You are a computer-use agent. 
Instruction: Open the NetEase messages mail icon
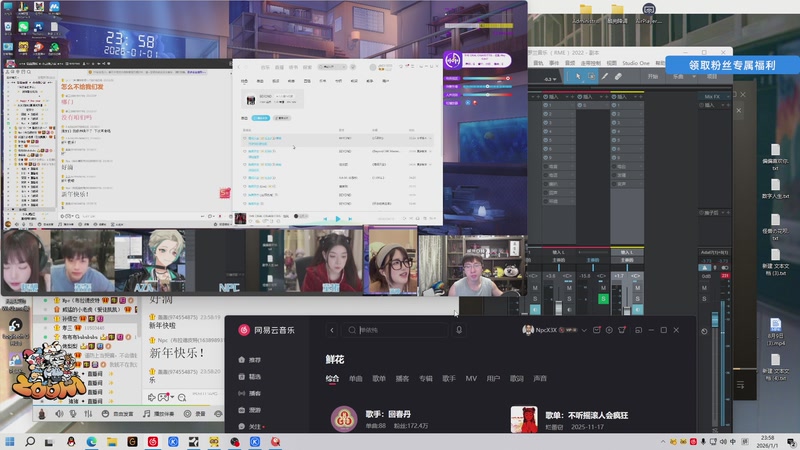(x=596, y=330)
